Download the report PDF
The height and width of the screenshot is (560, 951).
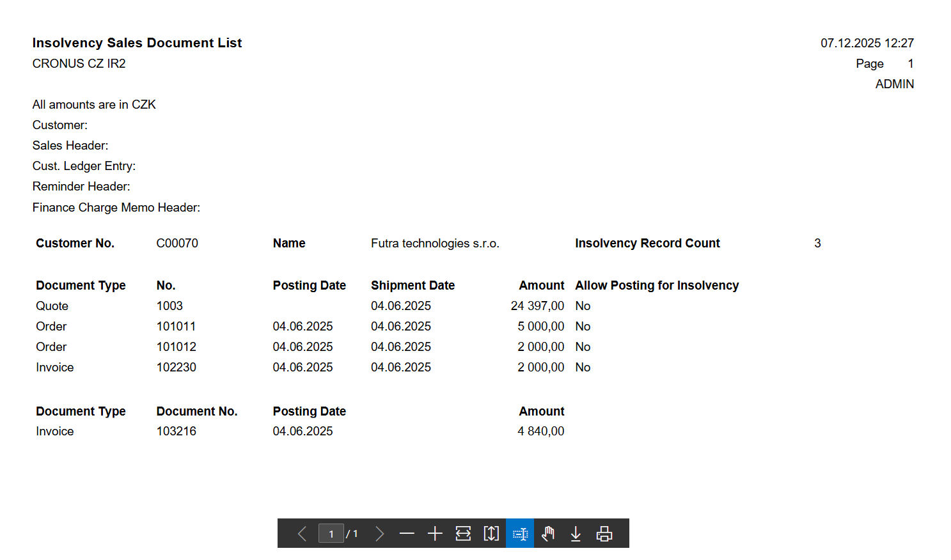576,533
